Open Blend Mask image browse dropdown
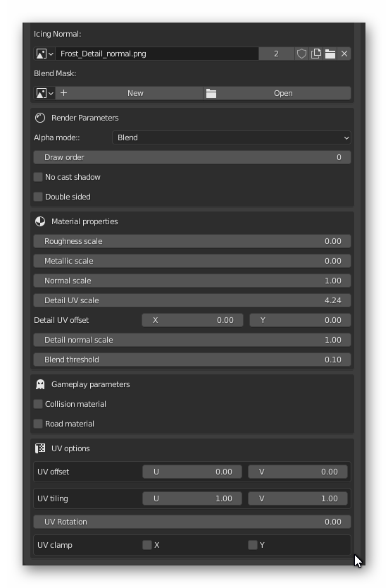388x588 pixels. 44,93
